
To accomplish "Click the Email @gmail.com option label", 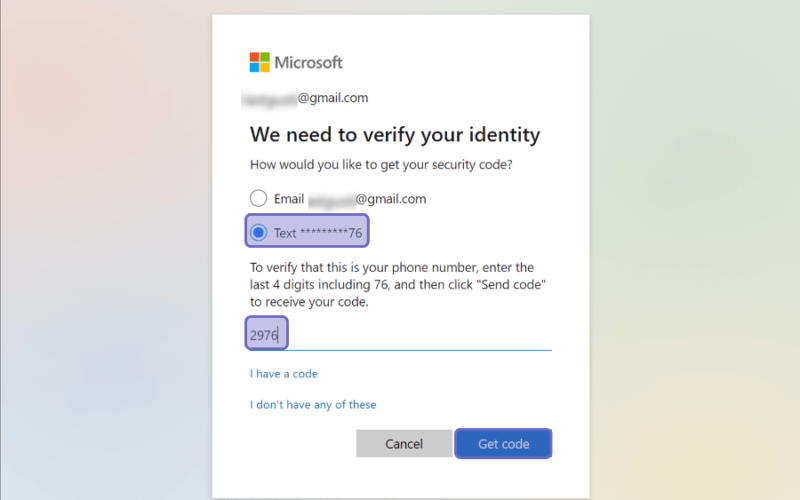I will point(350,198).
